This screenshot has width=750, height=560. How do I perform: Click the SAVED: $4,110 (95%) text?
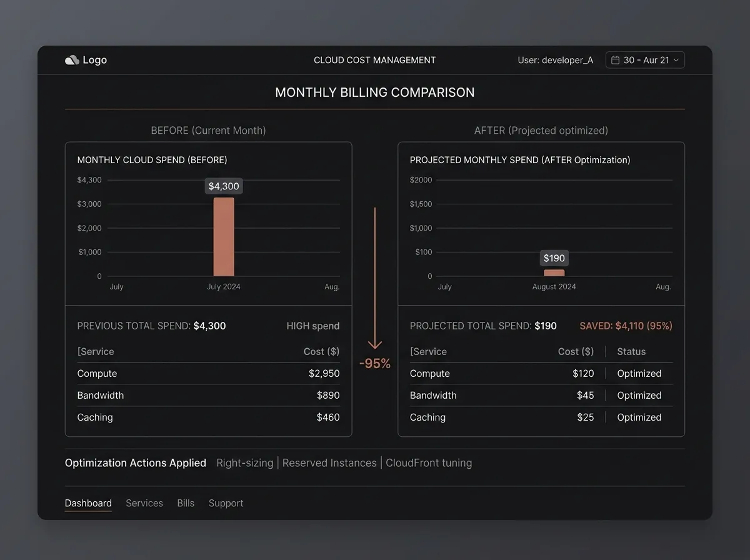[626, 326]
